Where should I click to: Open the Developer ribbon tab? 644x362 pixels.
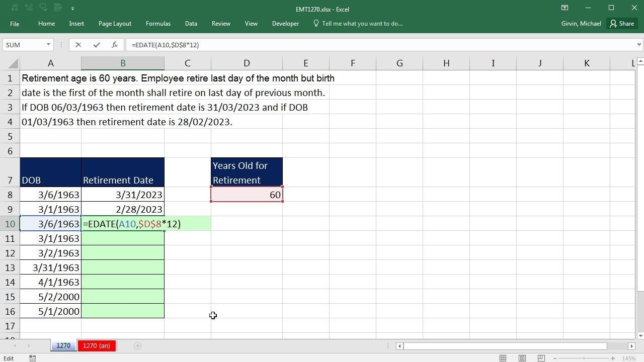[285, 24]
